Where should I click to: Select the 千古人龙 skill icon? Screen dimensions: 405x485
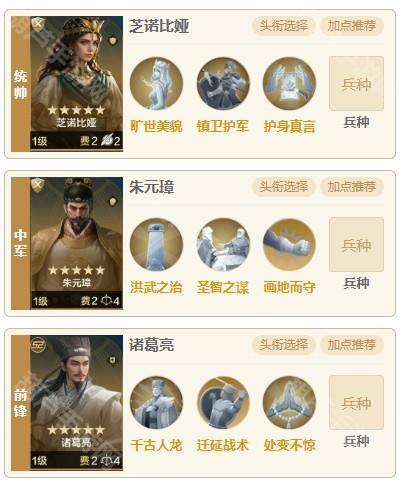point(156,402)
